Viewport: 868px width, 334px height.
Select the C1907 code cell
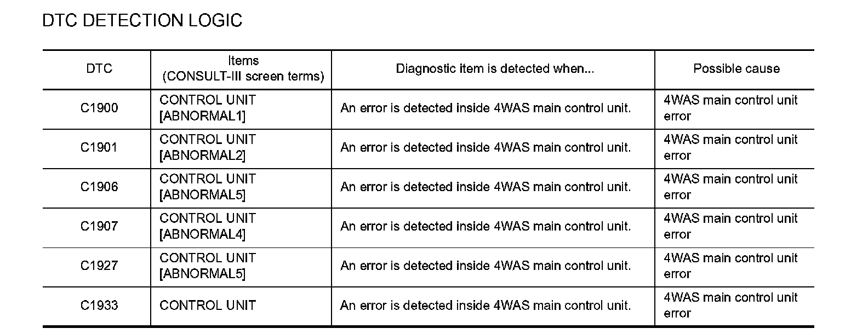tap(99, 226)
